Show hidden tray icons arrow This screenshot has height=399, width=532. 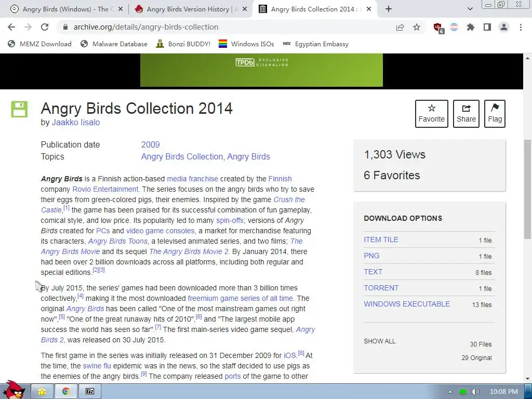click(x=450, y=392)
